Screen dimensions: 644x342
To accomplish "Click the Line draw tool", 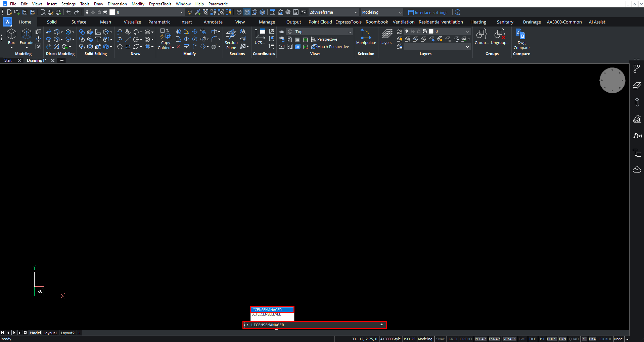I will [x=128, y=39].
